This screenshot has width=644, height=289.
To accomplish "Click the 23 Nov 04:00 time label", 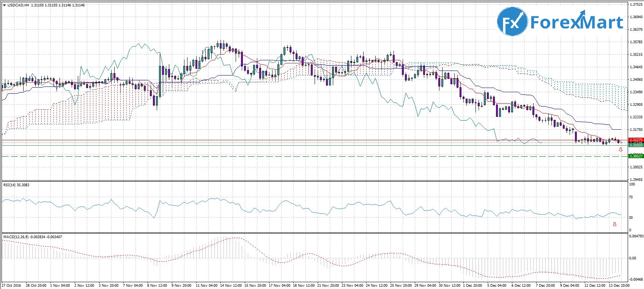I will 353,286.
